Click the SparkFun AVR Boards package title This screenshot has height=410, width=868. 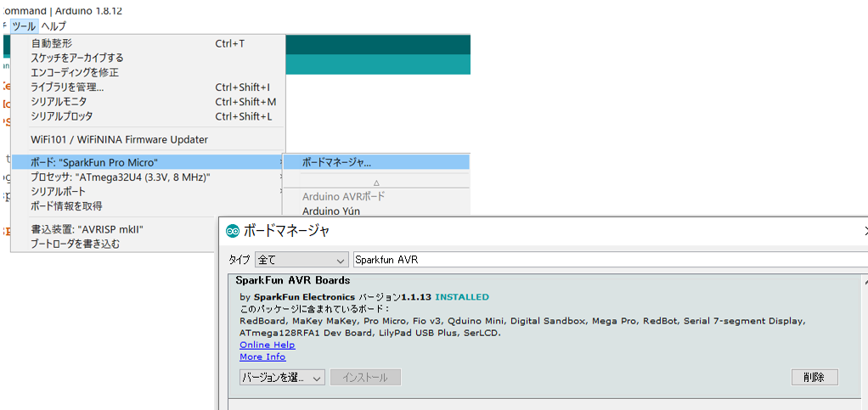[x=293, y=280]
